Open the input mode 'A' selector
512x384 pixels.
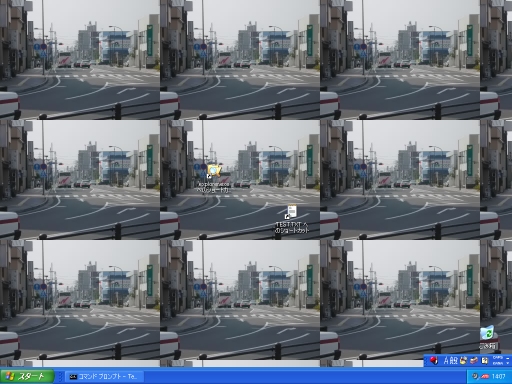pos(446,360)
